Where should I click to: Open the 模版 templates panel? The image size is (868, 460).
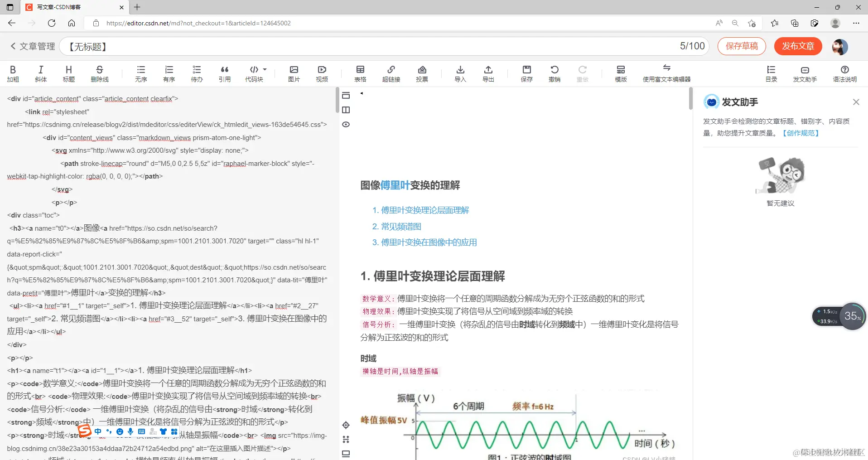[x=621, y=73]
